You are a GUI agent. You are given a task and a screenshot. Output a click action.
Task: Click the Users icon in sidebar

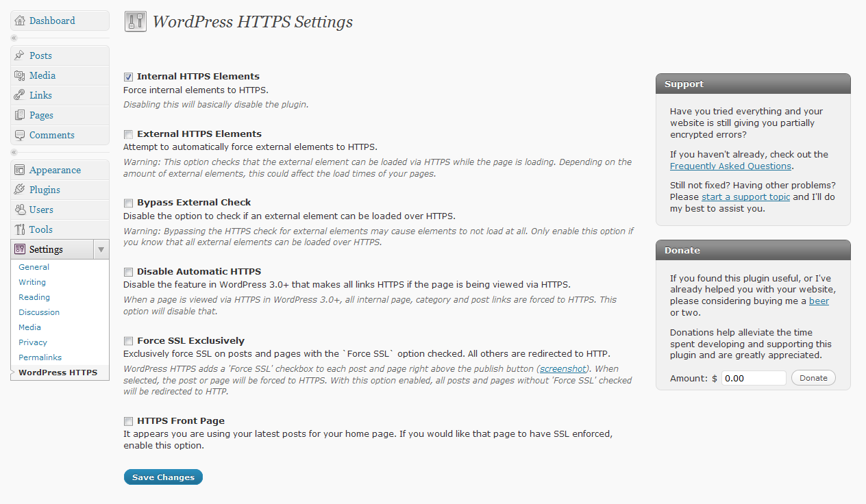click(x=20, y=210)
